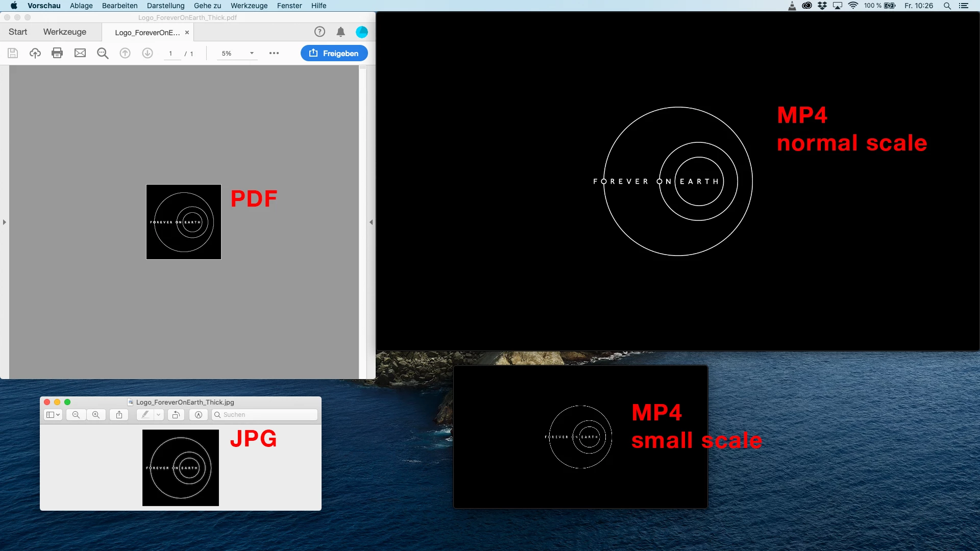980x551 pixels.
Task: Click the email envelope icon
Action: tap(80, 53)
